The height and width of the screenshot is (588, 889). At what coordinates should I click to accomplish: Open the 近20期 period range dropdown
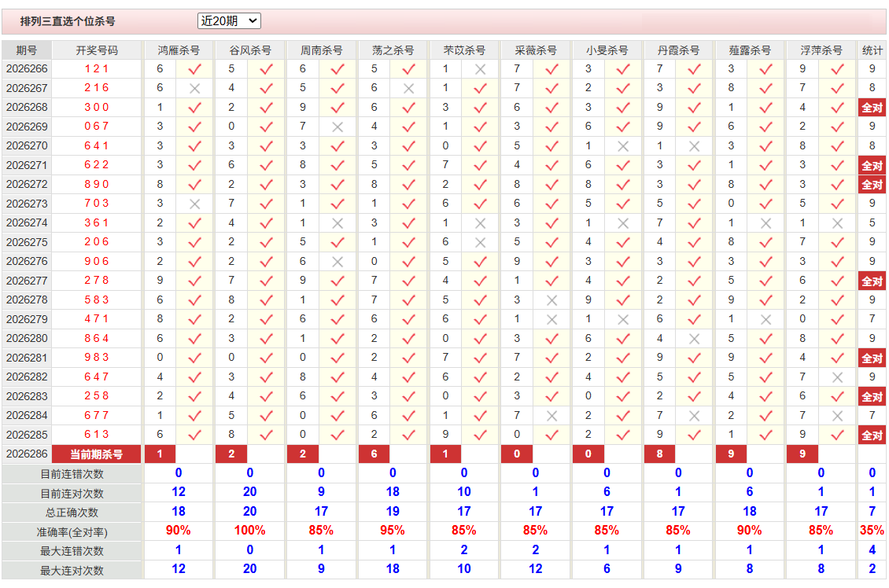pos(228,21)
